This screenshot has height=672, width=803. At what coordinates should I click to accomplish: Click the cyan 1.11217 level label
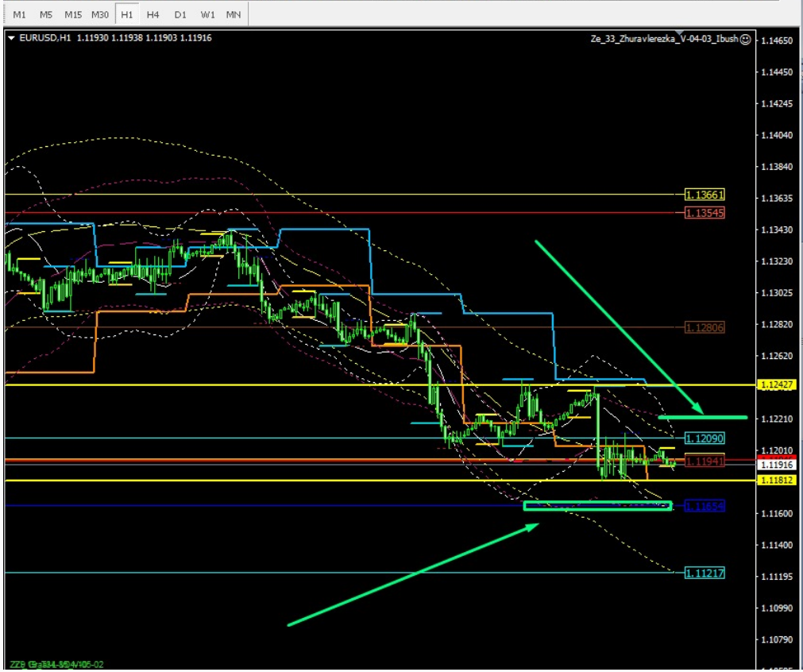click(705, 573)
